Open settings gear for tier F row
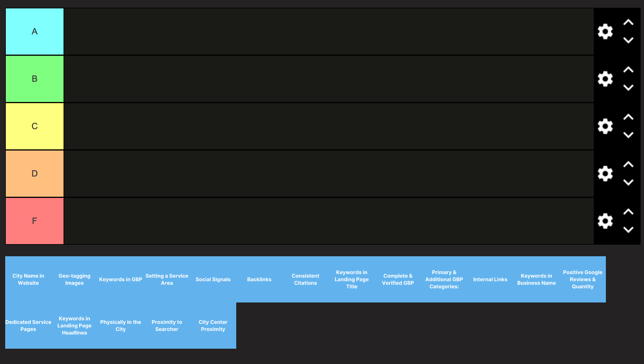Viewport: 644px width, 364px height. coord(605,221)
